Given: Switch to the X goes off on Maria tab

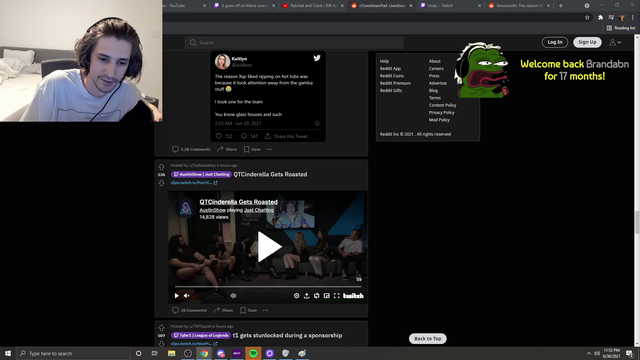Looking at the screenshot, I should pos(244,6).
